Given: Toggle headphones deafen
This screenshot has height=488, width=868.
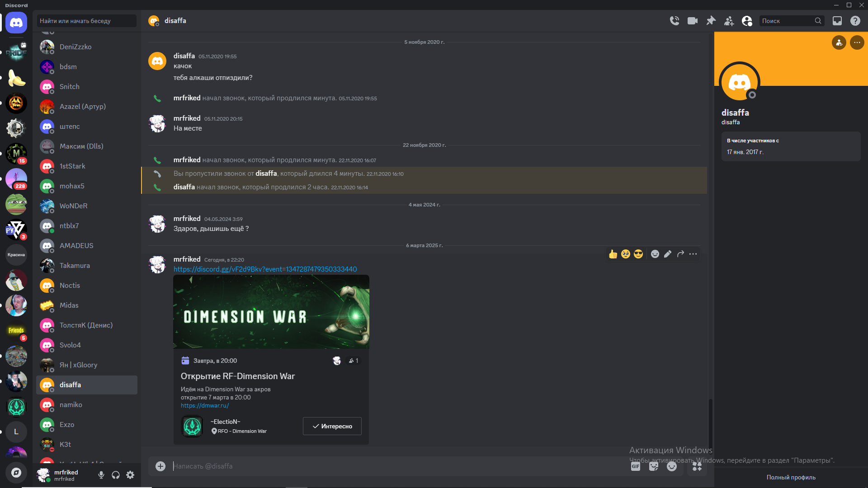Looking at the screenshot, I should tap(116, 475).
